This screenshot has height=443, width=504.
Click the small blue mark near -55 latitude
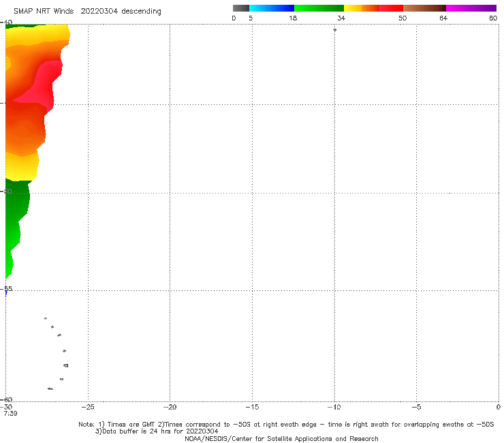click(x=6, y=293)
